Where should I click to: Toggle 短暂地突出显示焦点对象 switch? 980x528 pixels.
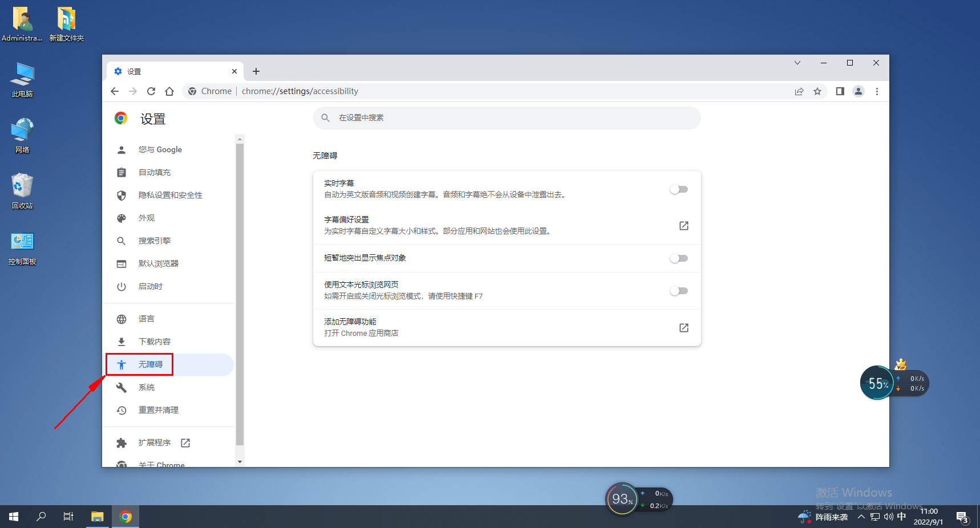678,258
